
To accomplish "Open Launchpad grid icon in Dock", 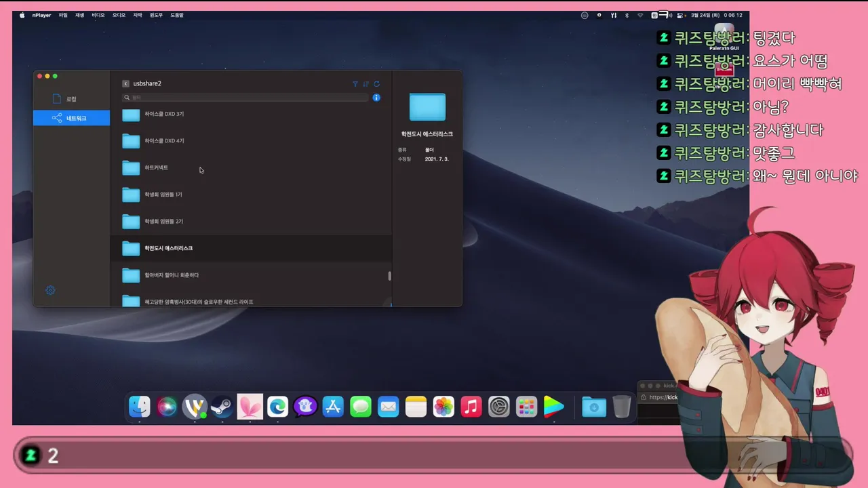I will (527, 407).
